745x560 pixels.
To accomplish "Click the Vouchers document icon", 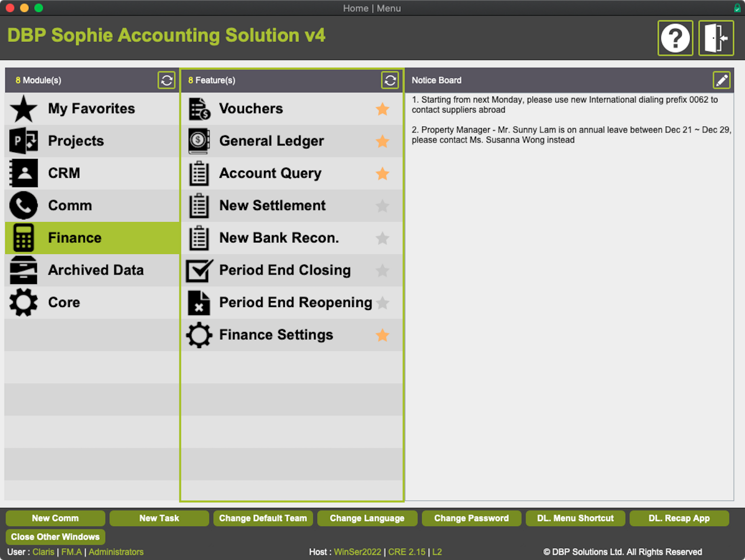I will coord(199,108).
